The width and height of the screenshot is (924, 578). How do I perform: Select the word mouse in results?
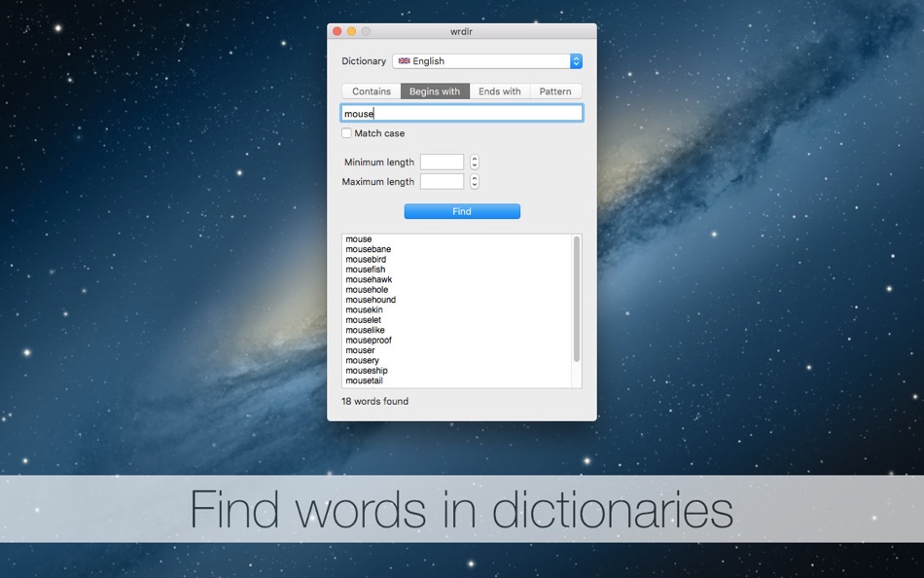(359, 238)
